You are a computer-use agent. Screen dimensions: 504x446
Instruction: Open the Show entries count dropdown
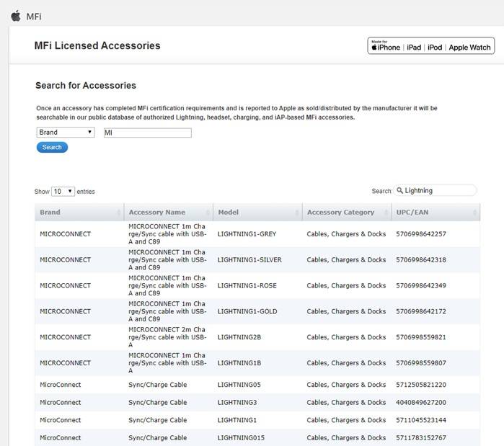[x=63, y=192]
